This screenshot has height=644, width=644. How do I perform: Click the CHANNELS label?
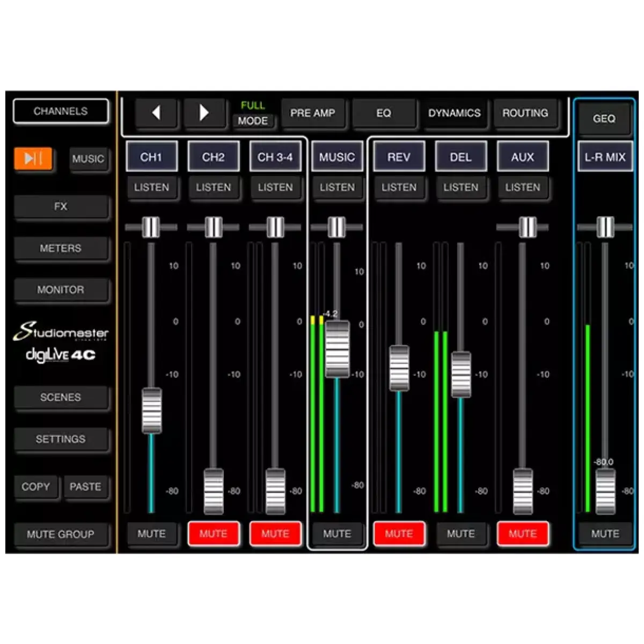[61, 111]
